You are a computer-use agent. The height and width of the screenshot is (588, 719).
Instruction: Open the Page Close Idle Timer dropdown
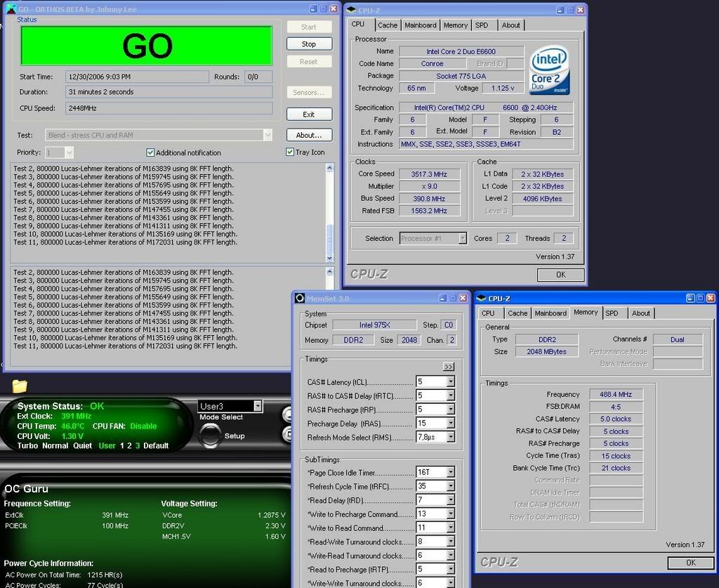(x=451, y=472)
